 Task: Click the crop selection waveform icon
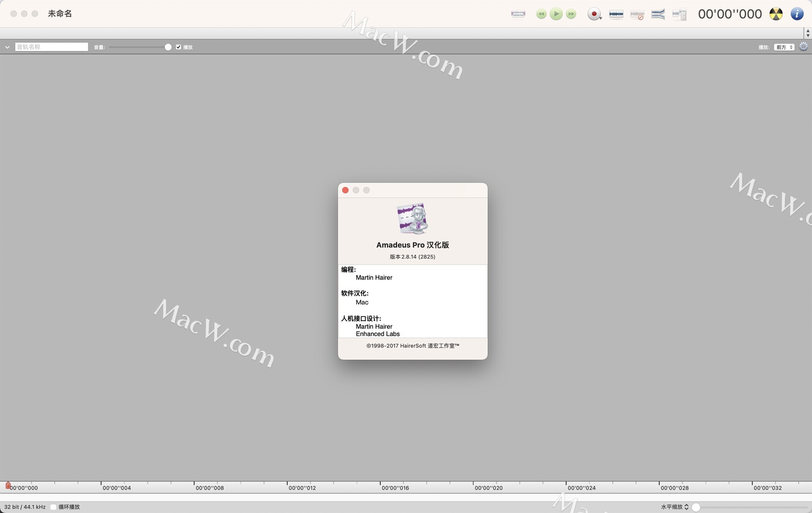518,14
